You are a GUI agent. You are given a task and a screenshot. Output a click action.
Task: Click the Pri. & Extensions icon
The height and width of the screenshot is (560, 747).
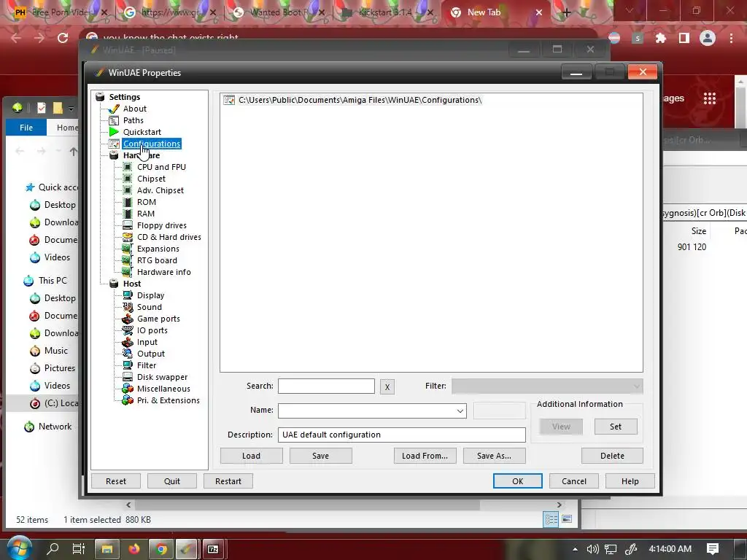[128, 400]
